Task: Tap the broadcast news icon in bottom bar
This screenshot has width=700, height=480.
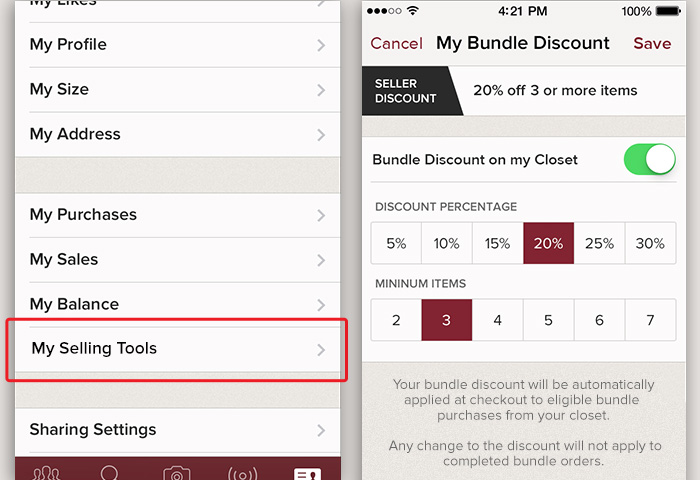Action: (242, 473)
